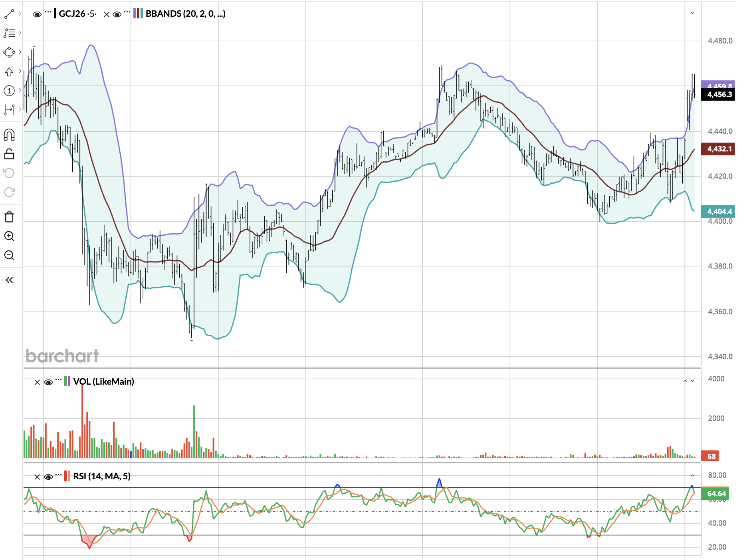Click the 4,360.0 price axis label
Image resolution: width=753 pixels, height=560 pixels.
point(720,312)
